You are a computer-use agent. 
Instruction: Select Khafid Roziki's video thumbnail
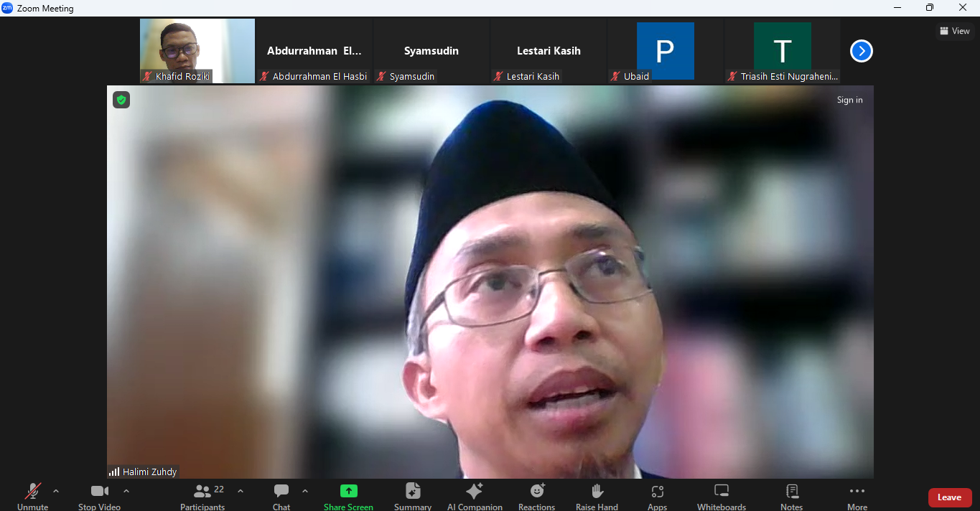(197, 51)
